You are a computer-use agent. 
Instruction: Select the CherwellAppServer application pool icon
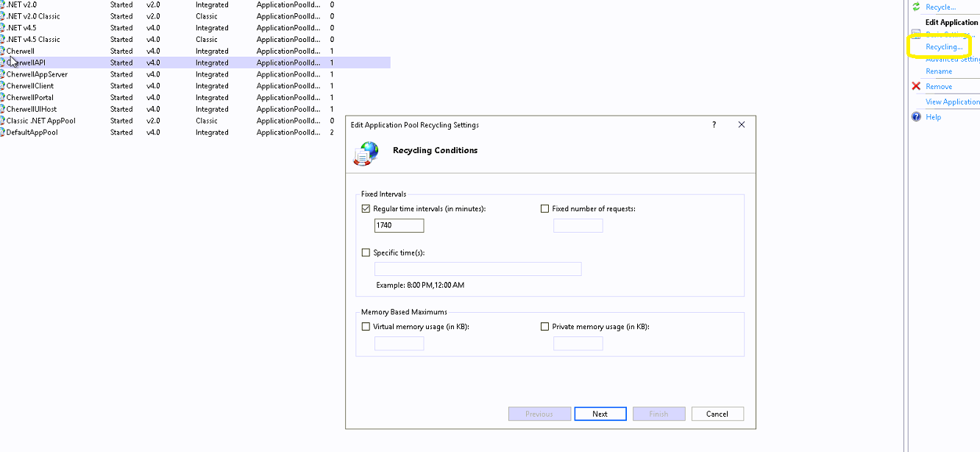(2, 74)
